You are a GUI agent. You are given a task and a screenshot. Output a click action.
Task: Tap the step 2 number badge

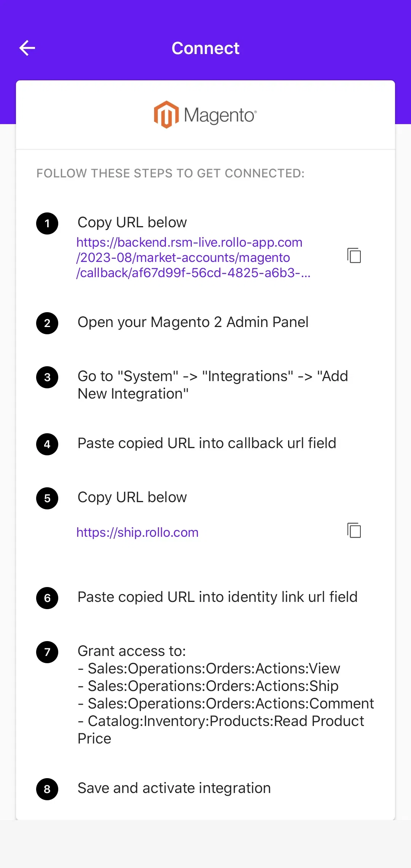[x=47, y=323]
